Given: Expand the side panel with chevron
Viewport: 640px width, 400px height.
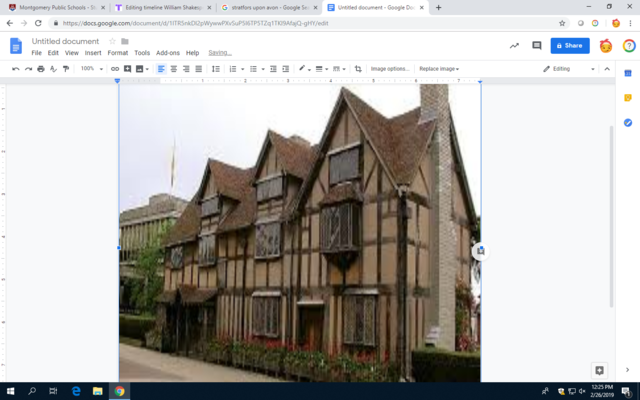Looking at the screenshot, I should [x=627, y=370].
